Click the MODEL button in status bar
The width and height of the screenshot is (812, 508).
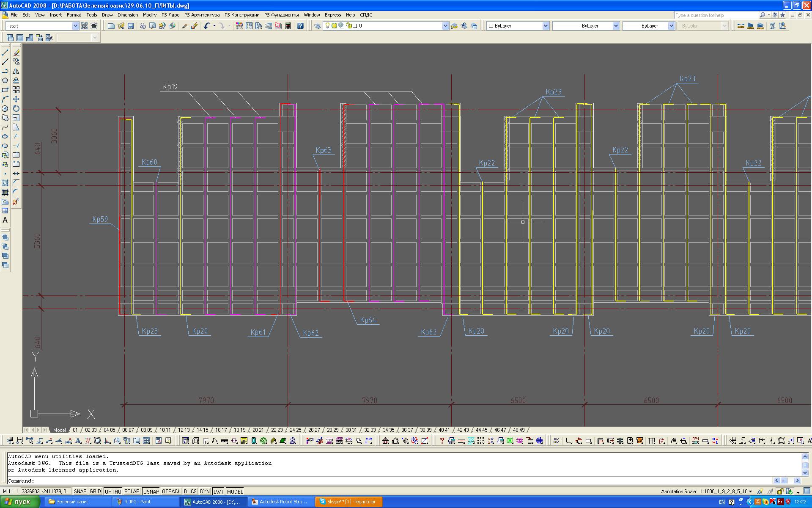click(235, 491)
